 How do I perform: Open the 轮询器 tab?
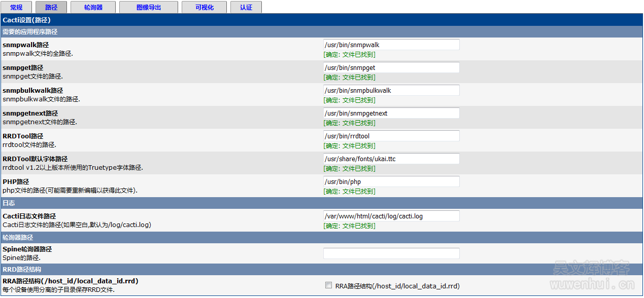click(x=93, y=8)
